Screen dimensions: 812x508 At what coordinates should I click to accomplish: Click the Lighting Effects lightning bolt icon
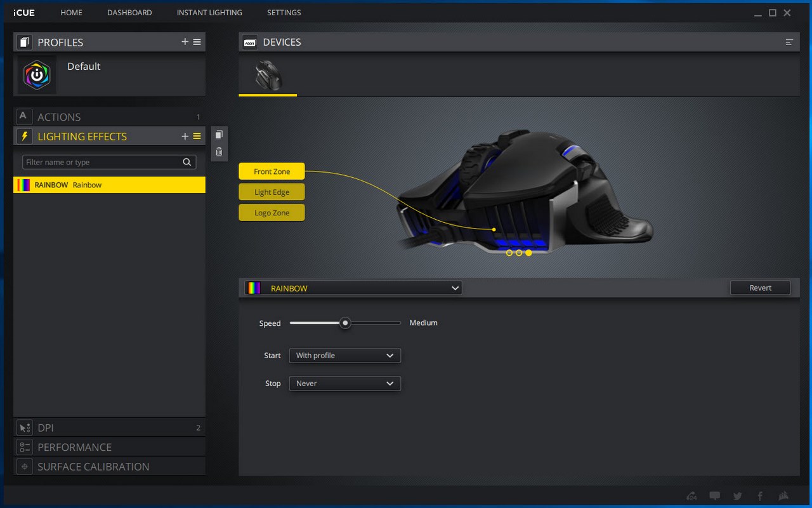pyautogui.click(x=24, y=137)
